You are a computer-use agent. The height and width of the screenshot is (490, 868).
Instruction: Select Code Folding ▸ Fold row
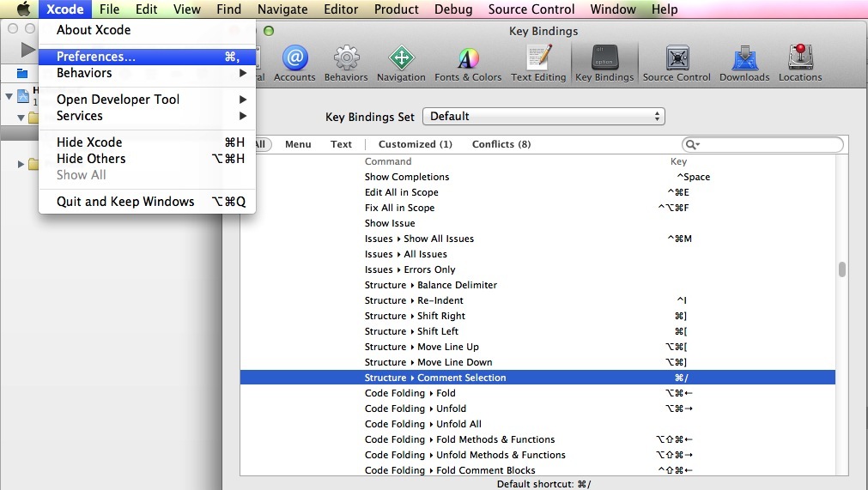(x=537, y=393)
